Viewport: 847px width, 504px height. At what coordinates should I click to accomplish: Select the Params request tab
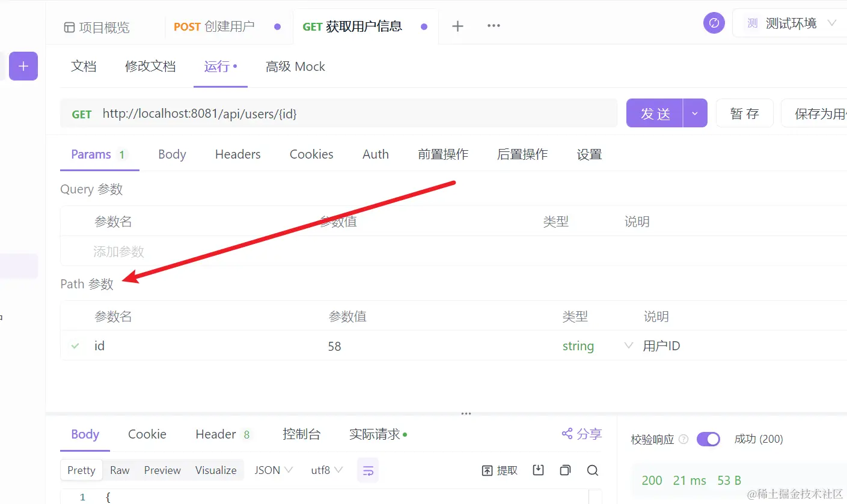click(99, 154)
